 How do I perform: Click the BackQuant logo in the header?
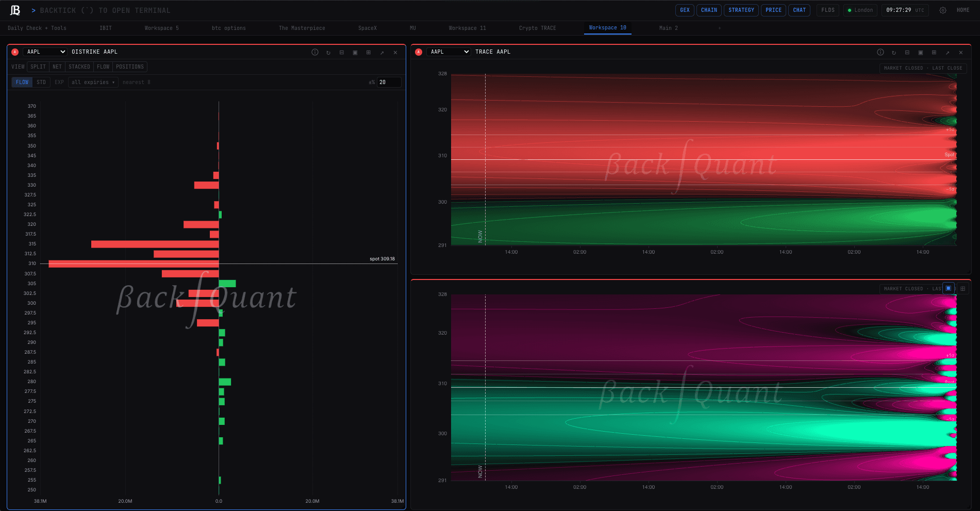[x=15, y=10]
